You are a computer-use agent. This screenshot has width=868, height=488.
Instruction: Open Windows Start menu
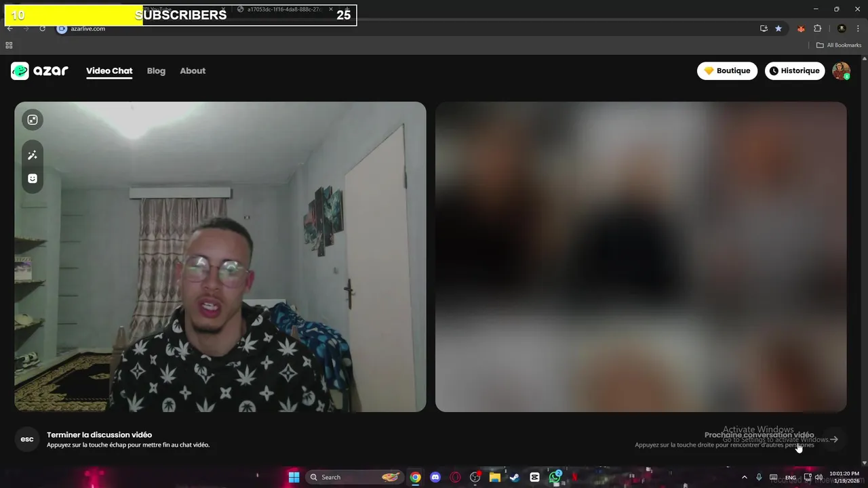pyautogui.click(x=294, y=477)
